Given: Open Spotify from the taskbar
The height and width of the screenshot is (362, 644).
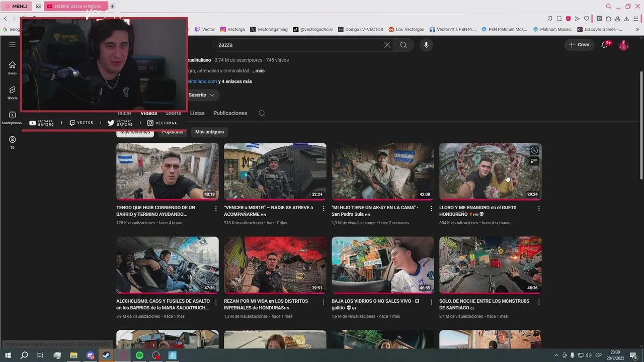Looking at the screenshot, I should point(139,355).
